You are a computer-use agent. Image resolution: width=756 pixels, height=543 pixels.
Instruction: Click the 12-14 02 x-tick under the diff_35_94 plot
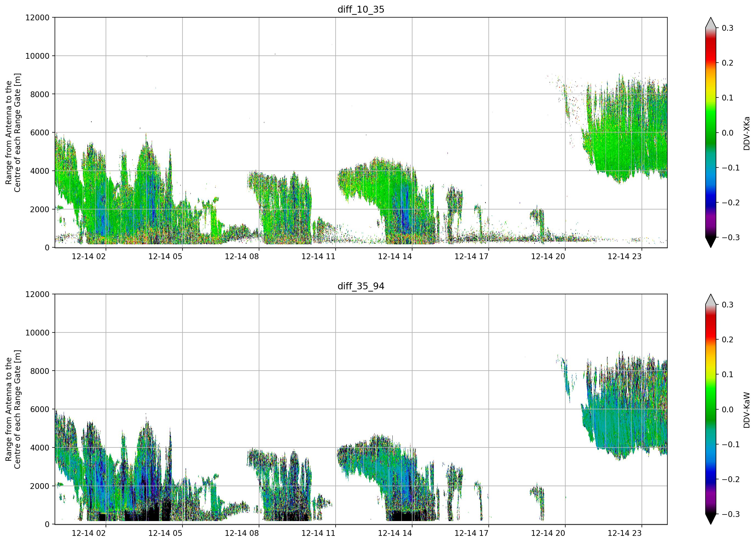pos(89,533)
